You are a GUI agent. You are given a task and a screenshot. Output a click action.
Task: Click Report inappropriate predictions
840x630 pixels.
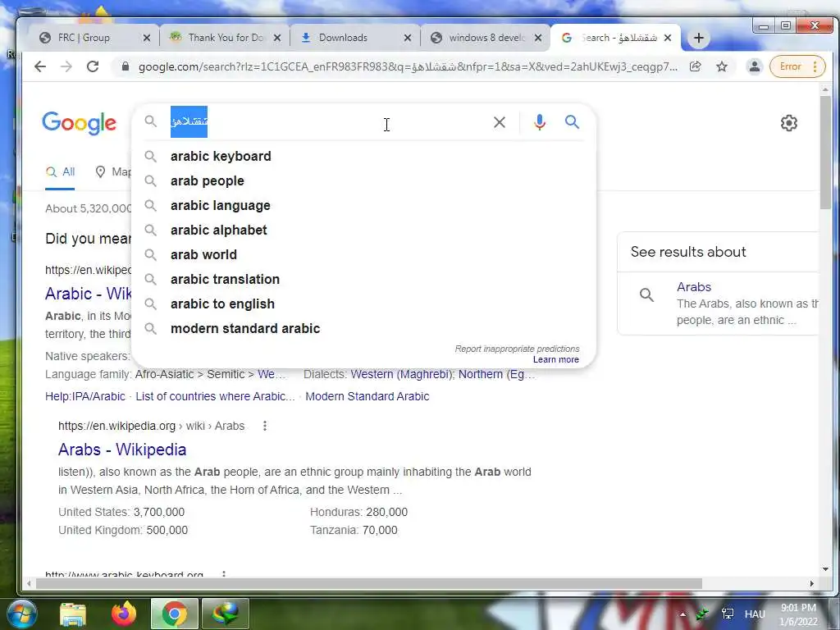(517, 349)
